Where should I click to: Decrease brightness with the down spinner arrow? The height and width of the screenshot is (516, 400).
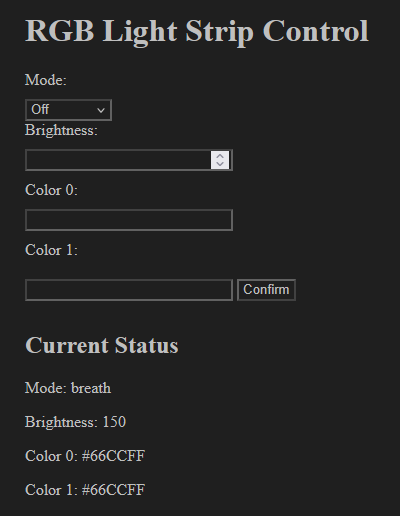click(x=220, y=164)
